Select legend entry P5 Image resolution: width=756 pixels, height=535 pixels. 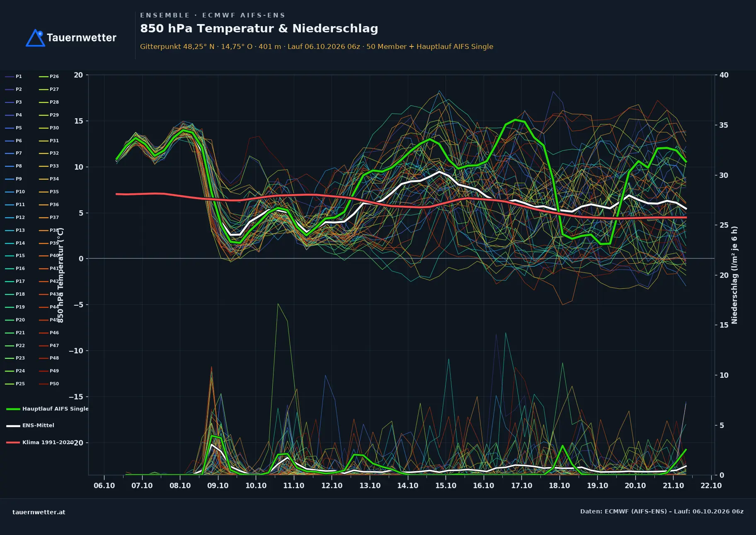click(13, 128)
